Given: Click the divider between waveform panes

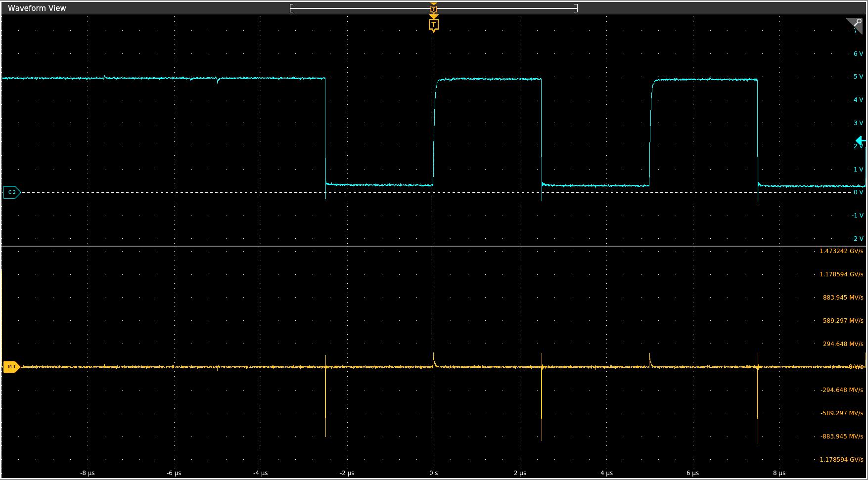Looking at the screenshot, I should [x=434, y=246].
